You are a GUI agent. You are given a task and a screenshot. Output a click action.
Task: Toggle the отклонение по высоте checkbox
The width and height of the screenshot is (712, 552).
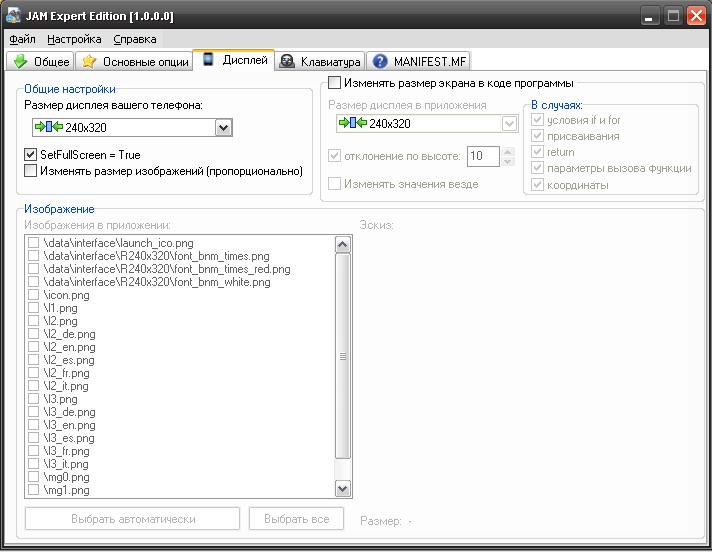pyautogui.click(x=335, y=156)
